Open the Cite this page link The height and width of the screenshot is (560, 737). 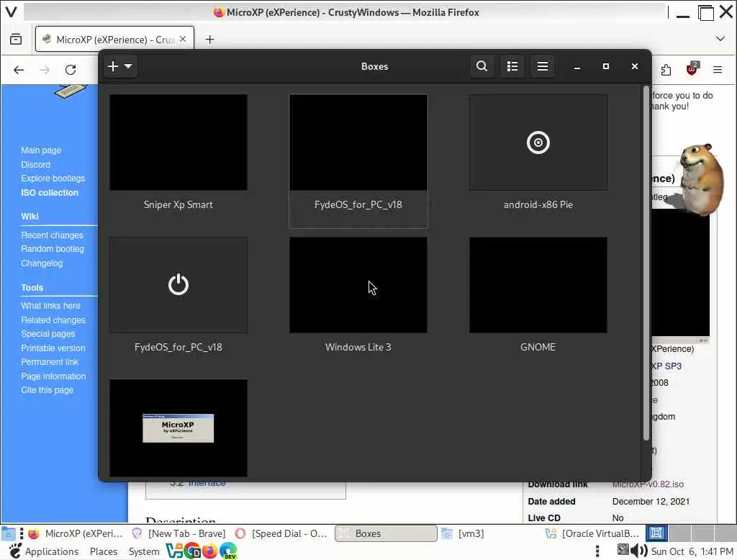pyautogui.click(x=48, y=390)
